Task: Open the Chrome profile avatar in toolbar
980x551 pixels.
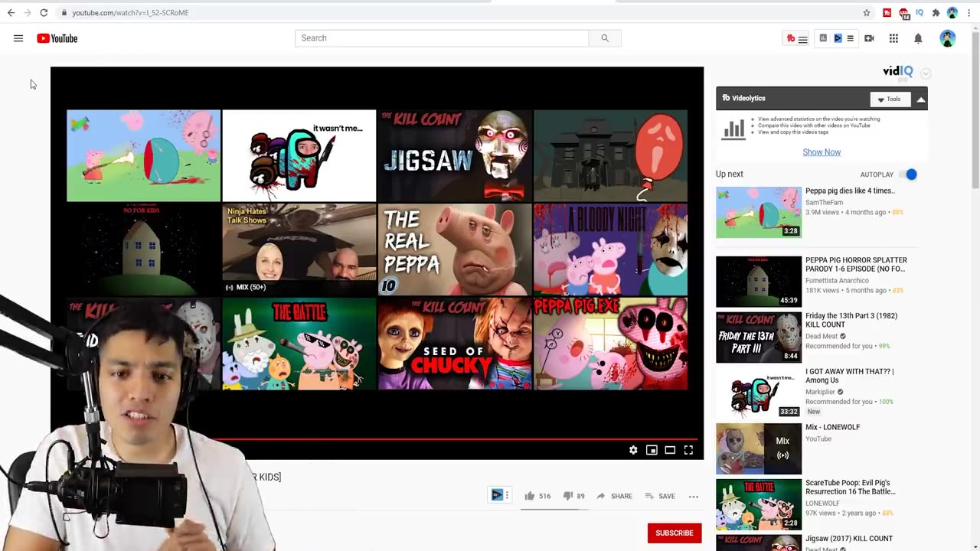Action: tap(952, 12)
